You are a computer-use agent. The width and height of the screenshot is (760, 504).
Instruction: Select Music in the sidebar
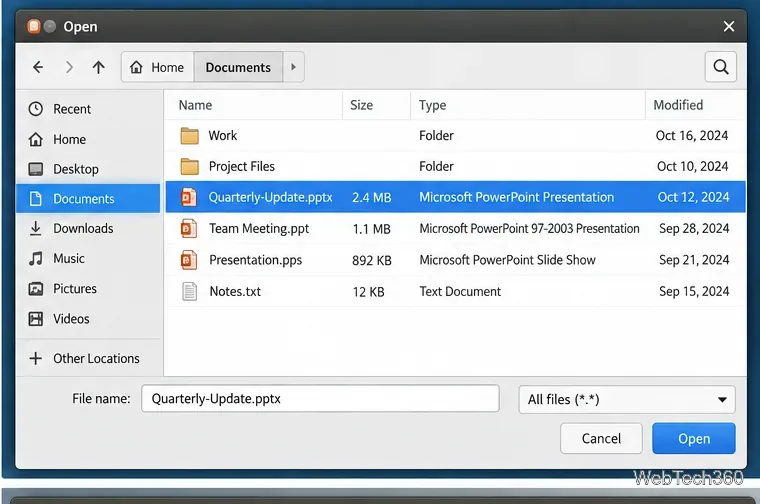88,258
